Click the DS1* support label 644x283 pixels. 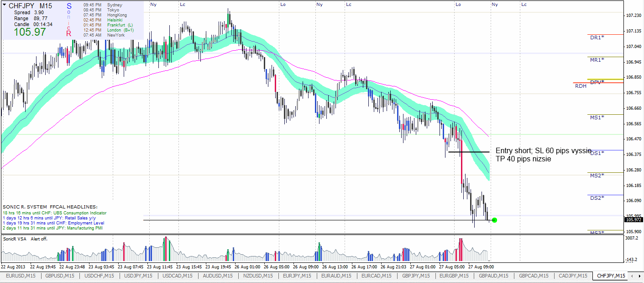[597, 153]
